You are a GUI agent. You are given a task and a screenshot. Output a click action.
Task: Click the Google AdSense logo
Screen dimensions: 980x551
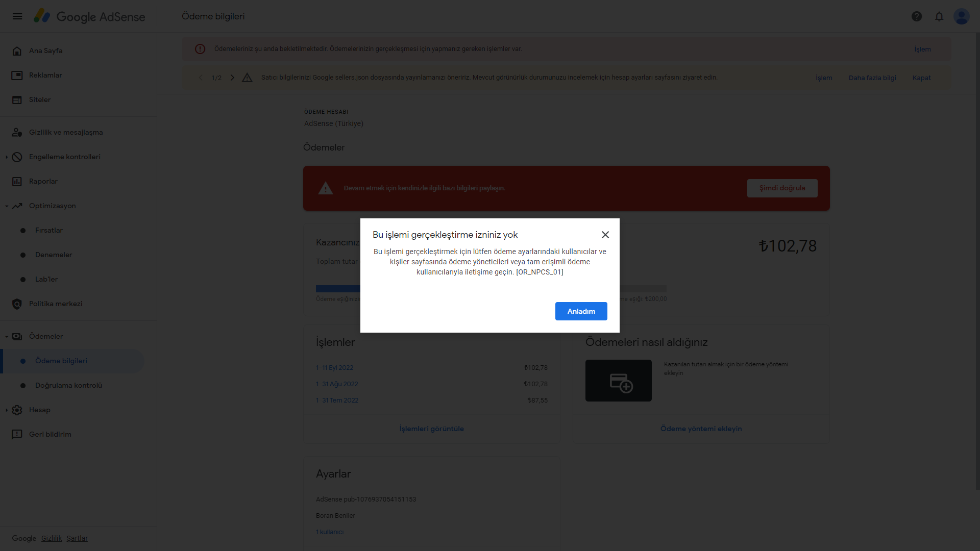point(89,16)
